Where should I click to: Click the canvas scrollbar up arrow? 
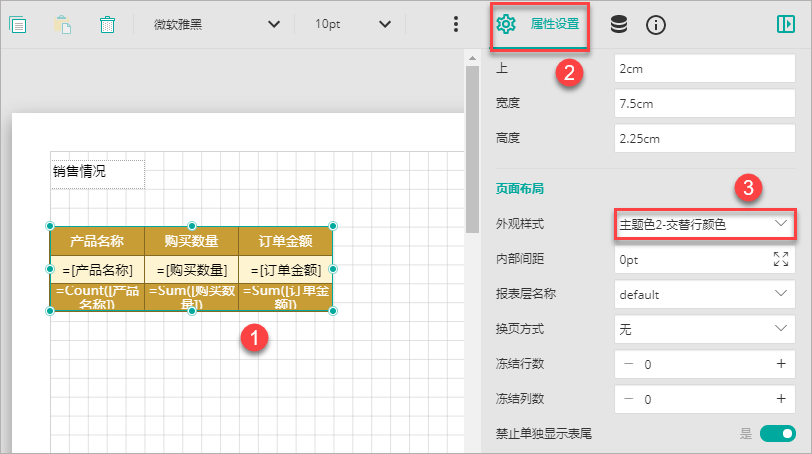472,58
